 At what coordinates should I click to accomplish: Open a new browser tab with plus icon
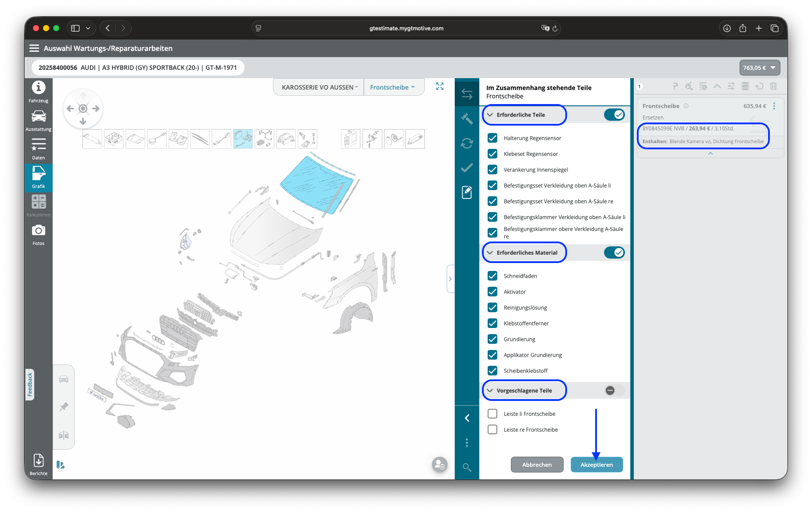click(758, 28)
